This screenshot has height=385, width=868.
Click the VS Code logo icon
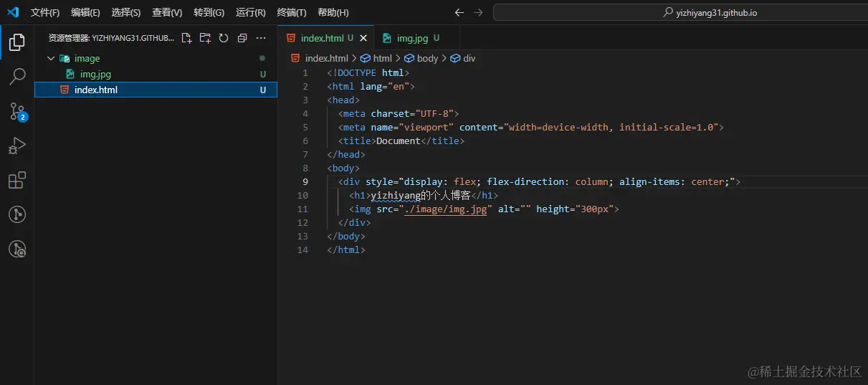coord(13,12)
